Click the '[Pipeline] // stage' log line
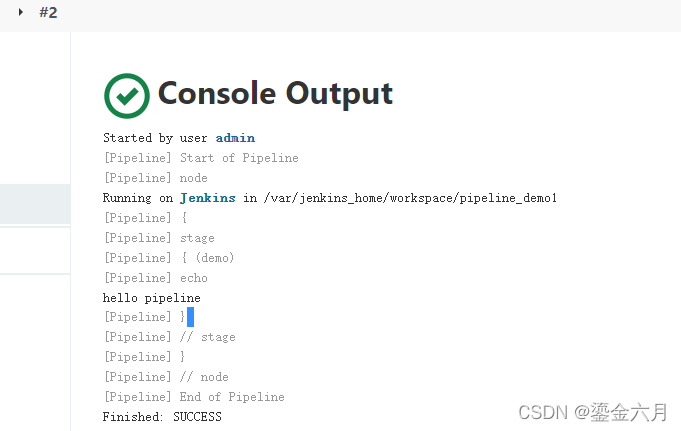Viewport: 681px width, 431px height. coord(169,337)
